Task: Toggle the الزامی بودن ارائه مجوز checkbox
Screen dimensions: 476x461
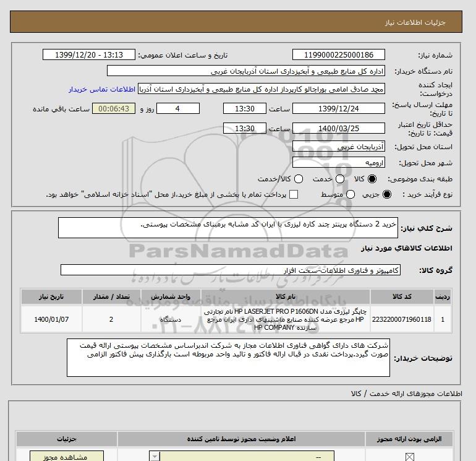Action: [x=409, y=457]
